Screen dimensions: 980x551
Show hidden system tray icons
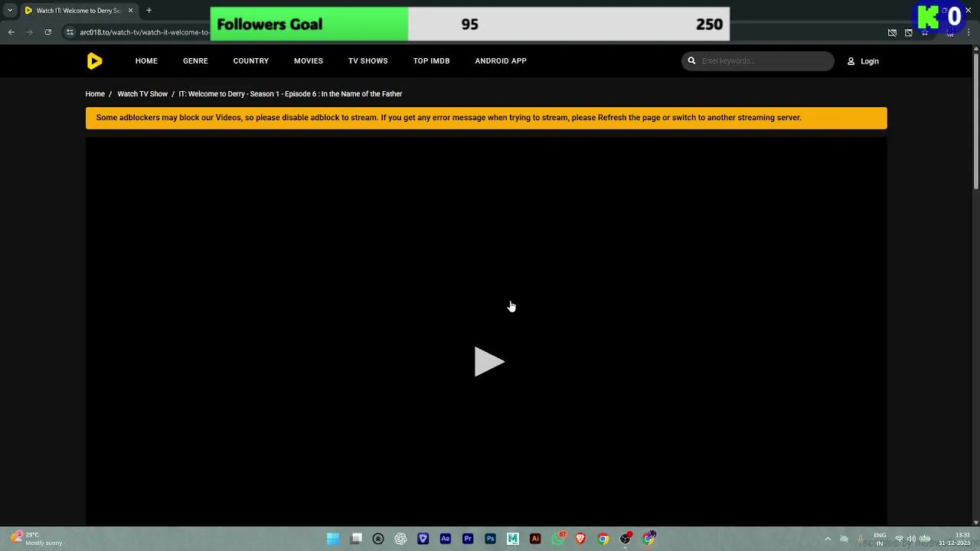(828, 539)
